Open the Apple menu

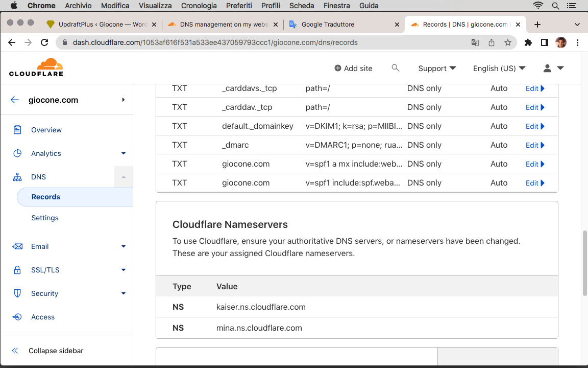14,5
